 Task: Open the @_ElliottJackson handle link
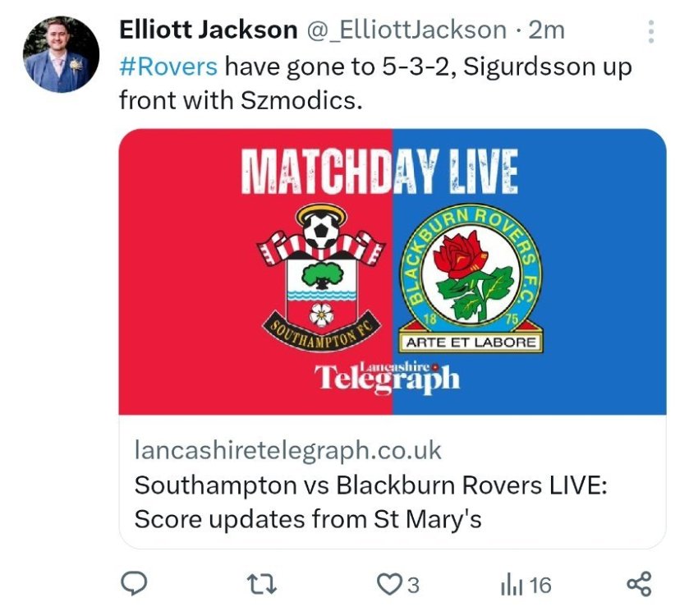(x=407, y=30)
